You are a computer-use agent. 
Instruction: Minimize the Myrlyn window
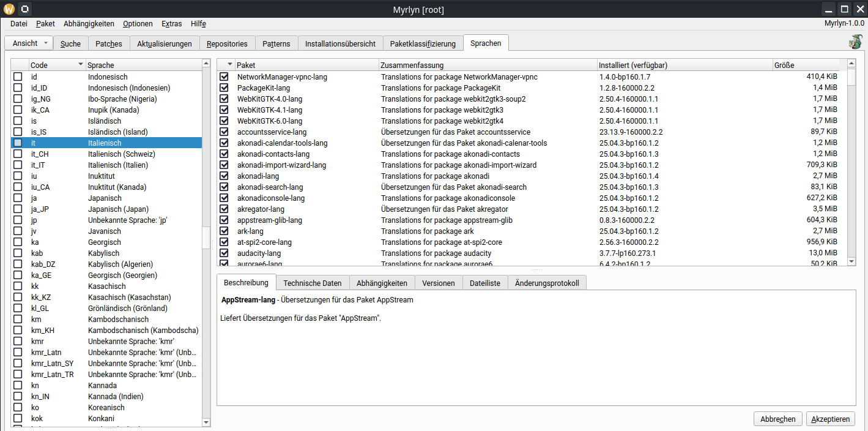[829, 9]
